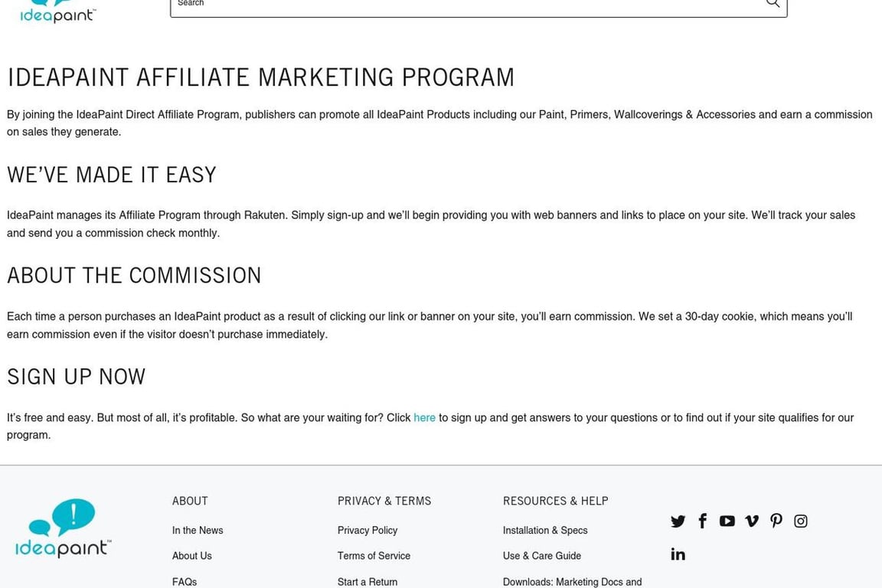
Task: Open the FAQs link
Action: point(185,582)
